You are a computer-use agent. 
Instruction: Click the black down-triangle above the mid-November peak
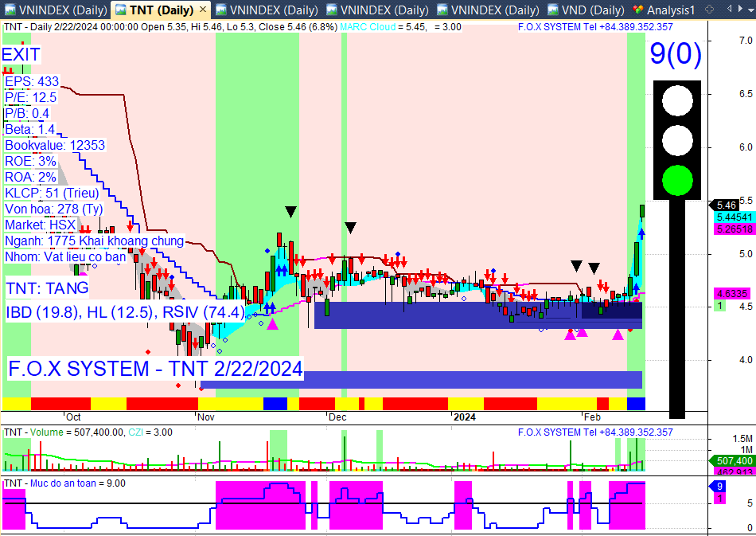point(290,212)
